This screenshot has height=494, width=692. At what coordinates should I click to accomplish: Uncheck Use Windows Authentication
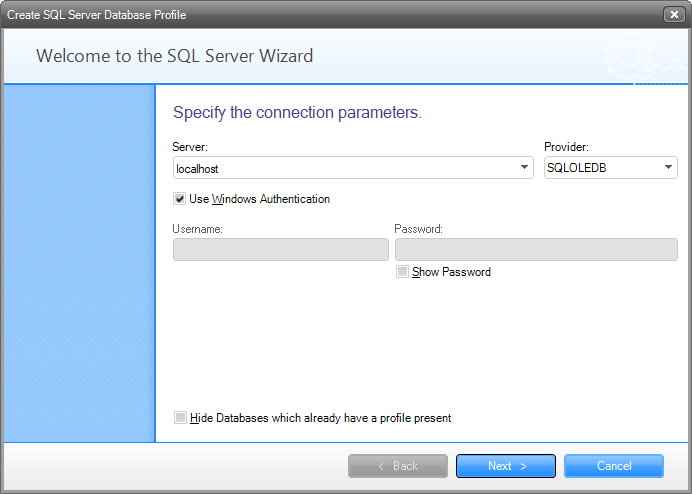[179, 199]
